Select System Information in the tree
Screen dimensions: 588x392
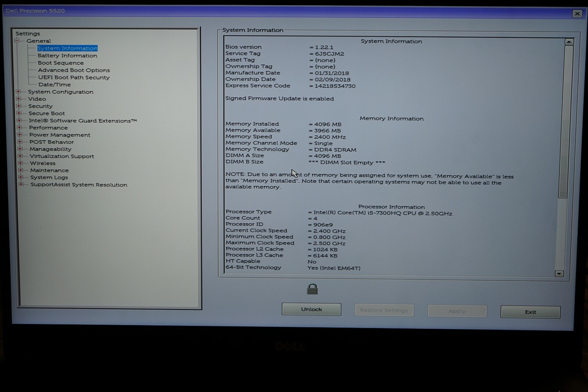click(67, 48)
